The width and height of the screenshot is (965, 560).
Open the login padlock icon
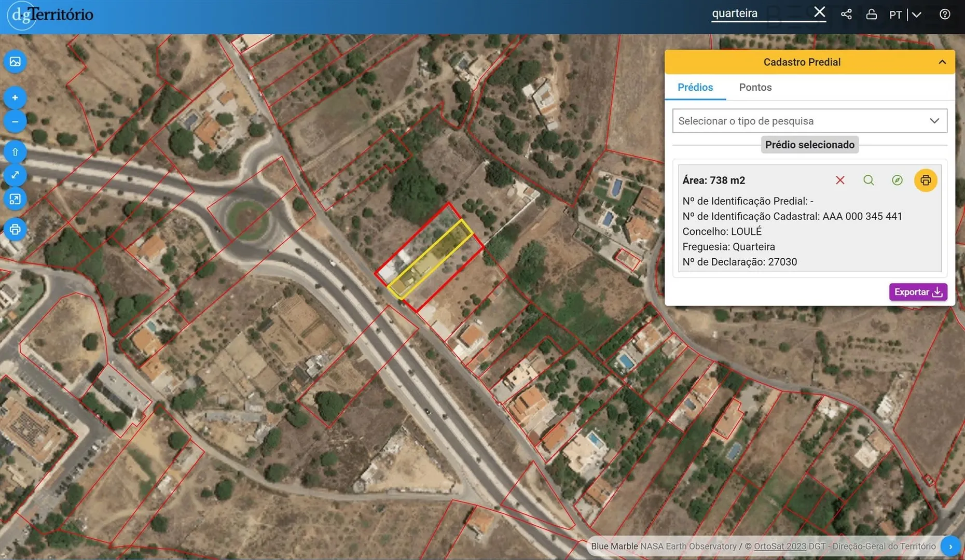pyautogui.click(x=872, y=14)
